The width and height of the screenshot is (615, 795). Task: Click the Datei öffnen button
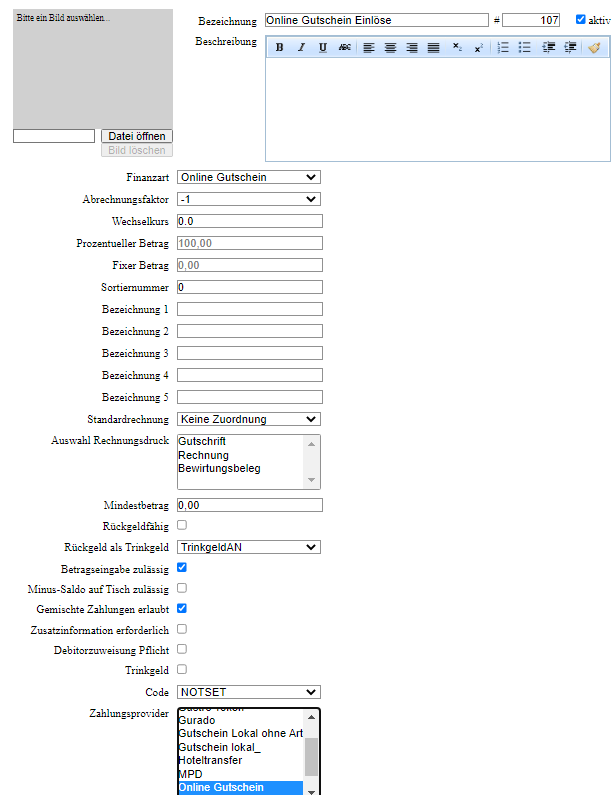(137, 136)
